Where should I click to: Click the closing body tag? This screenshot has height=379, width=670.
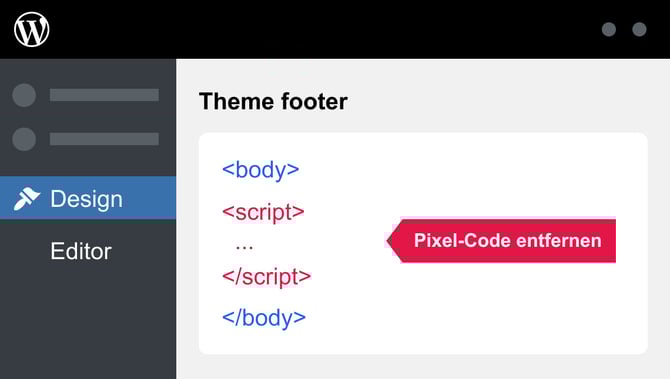[264, 318]
